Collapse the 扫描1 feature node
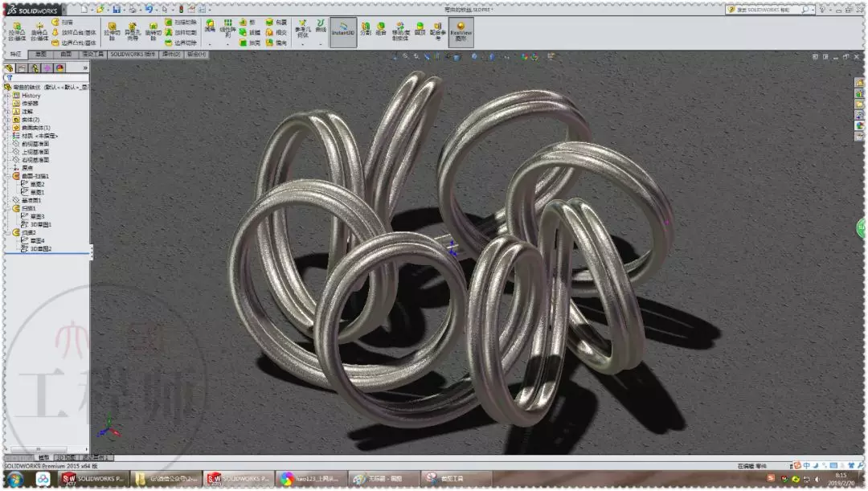This screenshot has height=491, width=868. (8, 209)
